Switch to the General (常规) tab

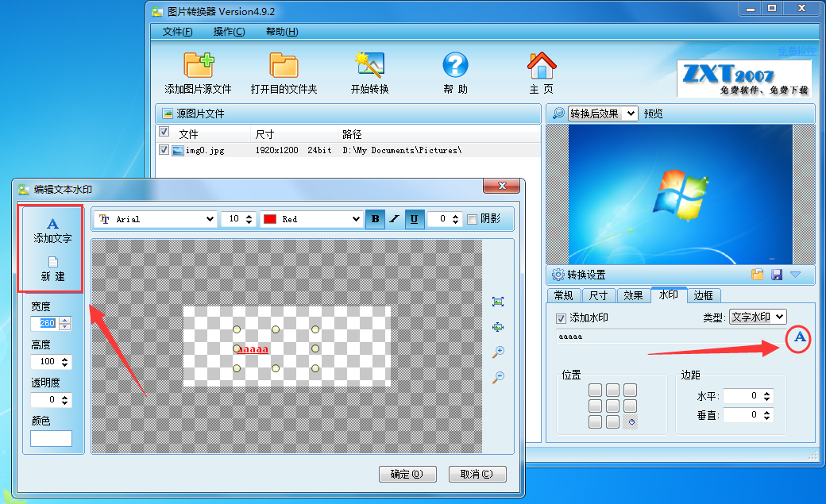click(x=564, y=295)
